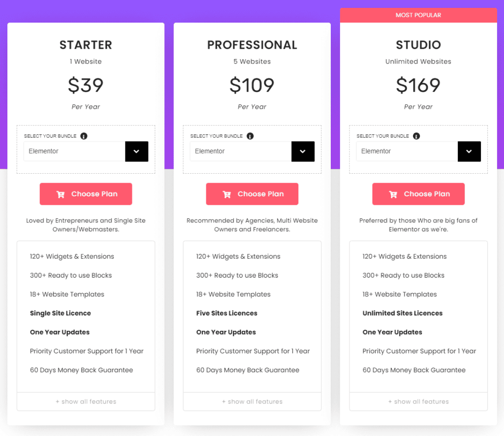Open the Studio bundle dropdown arrow
The width and height of the screenshot is (504, 436).
point(469,152)
